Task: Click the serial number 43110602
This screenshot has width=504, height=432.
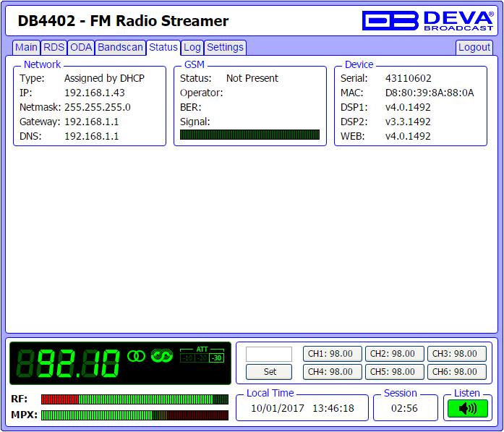Action: click(x=409, y=78)
